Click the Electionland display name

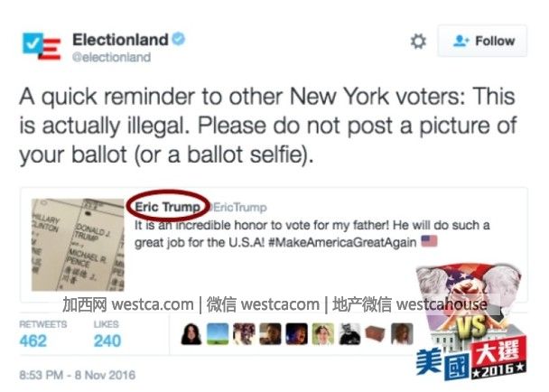[x=120, y=39]
